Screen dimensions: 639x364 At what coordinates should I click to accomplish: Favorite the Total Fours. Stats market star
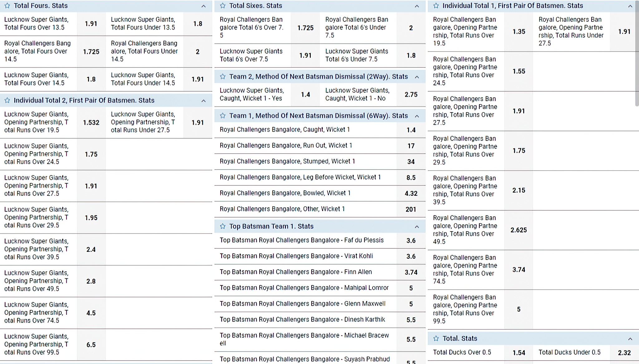coord(7,6)
